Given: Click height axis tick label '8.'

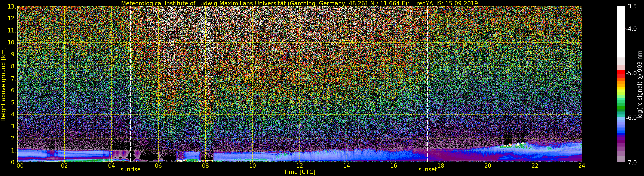Looking at the screenshot, I should [x=13, y=66].
